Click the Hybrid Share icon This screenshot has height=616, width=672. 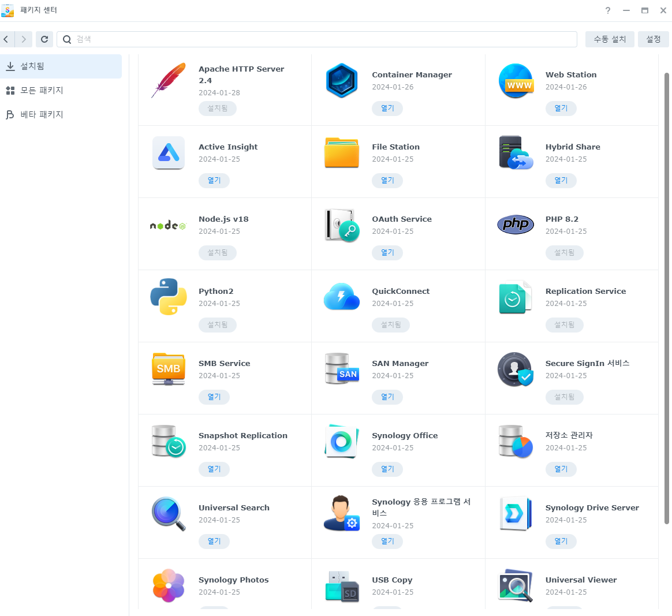coord(516,152)
